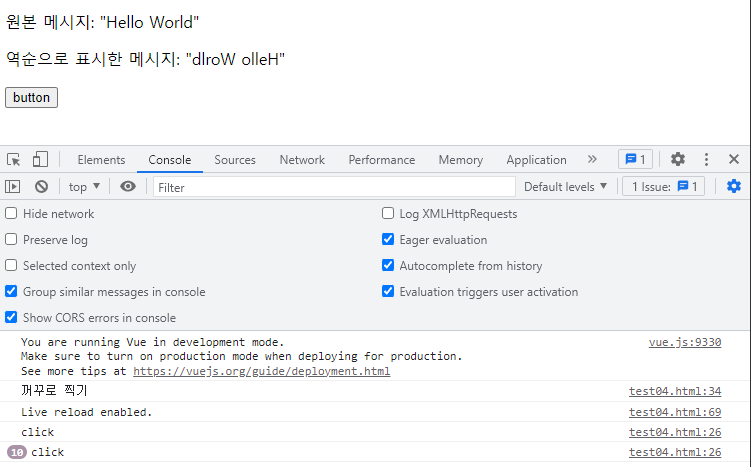The width and height of the screenshot is (751, 467).
Task: Switch to the Network tab
Action: coord(302,159)
